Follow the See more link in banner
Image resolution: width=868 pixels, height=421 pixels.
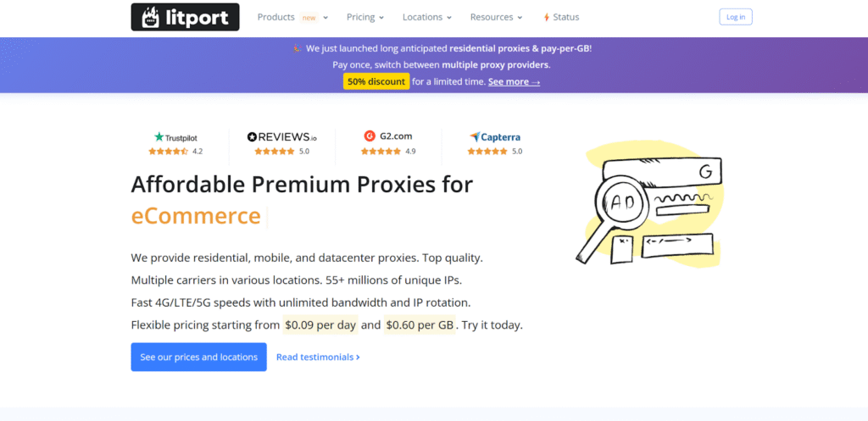tap(514, 81)
